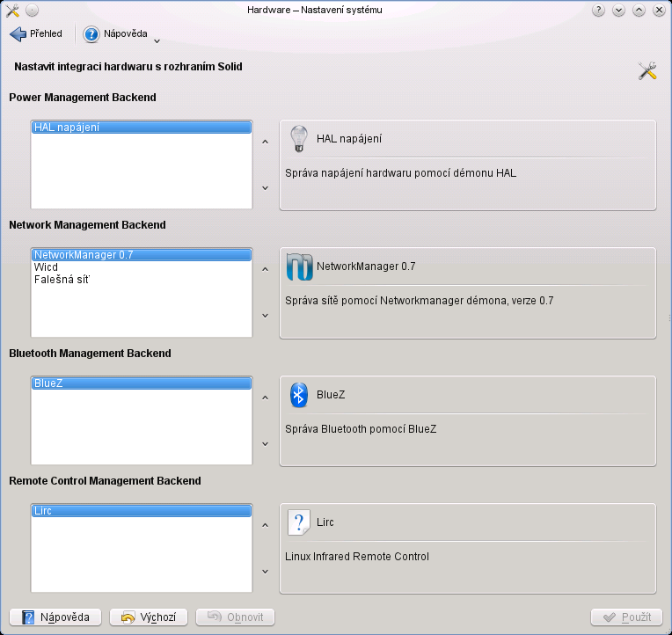Click the Bluetooth BlueZ icon
This screenshot has width=672, height=635.
(299, 395)
